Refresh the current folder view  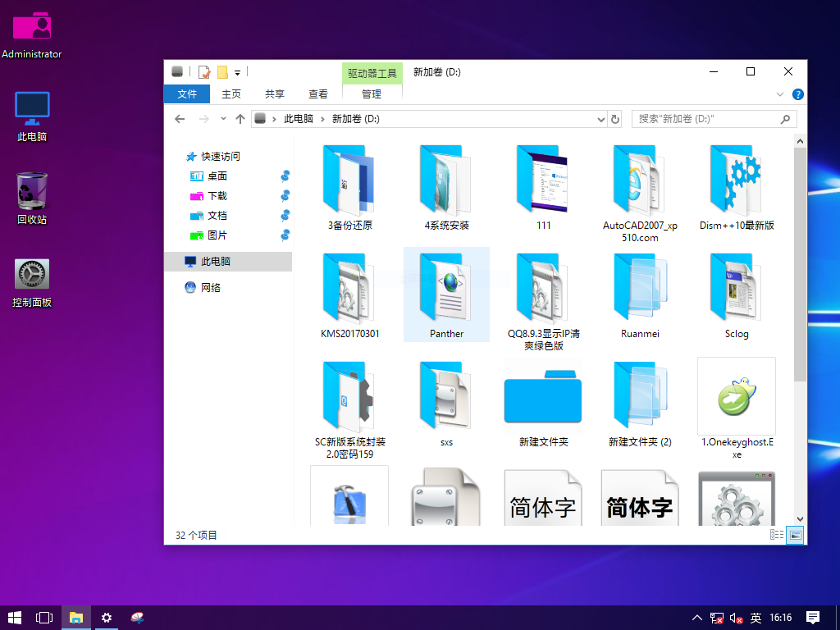pyautogui.click(x=615, y=119)
